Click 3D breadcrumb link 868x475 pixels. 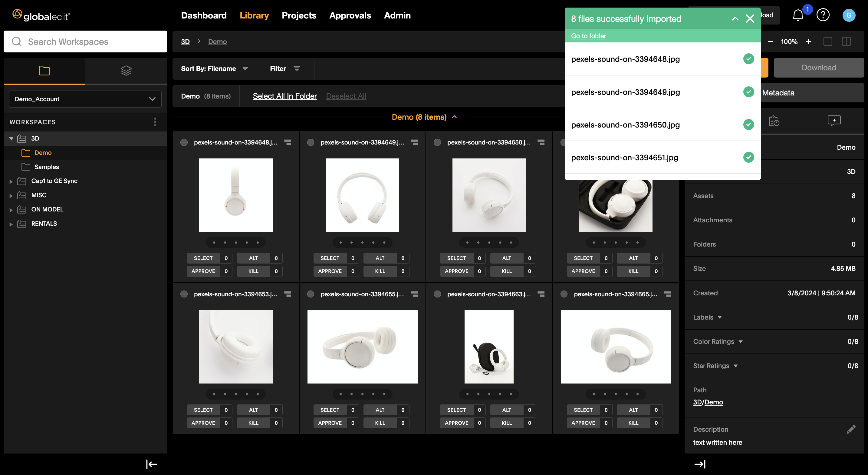185,42
